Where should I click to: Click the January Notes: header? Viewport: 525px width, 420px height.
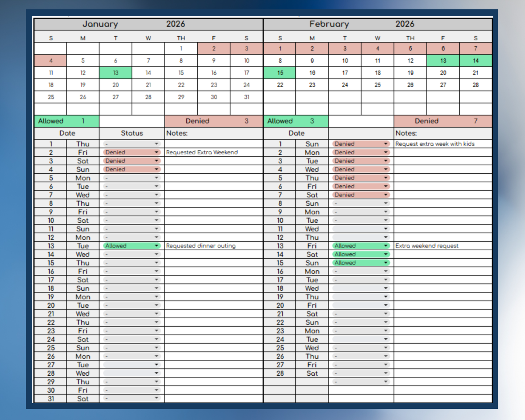coord(214,133)
